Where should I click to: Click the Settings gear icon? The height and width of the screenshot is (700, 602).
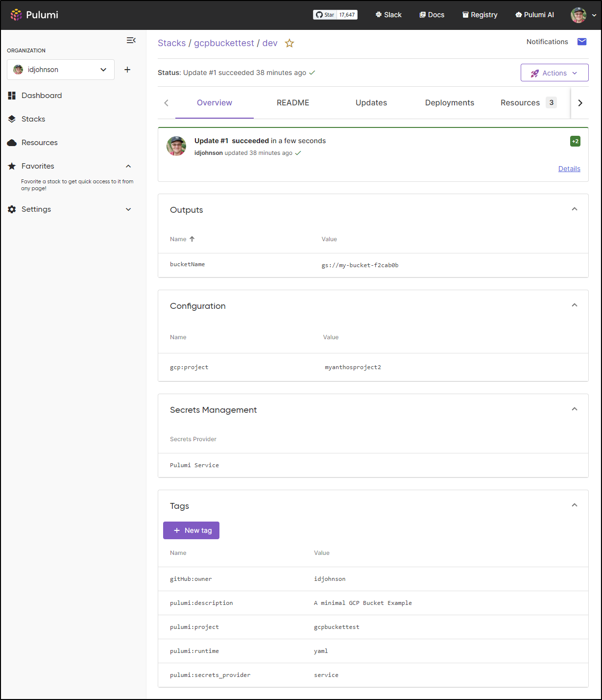(x=12, y=209)
